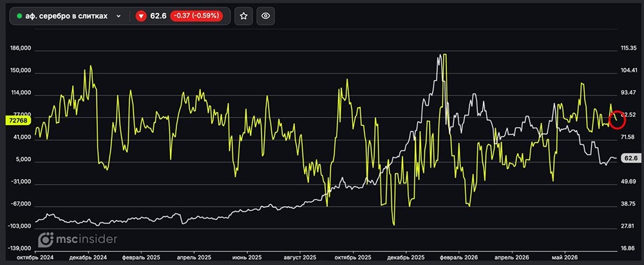Click the red circle marker on yellow line
Viewport: 644px width, 265px height.
[617, 119]
